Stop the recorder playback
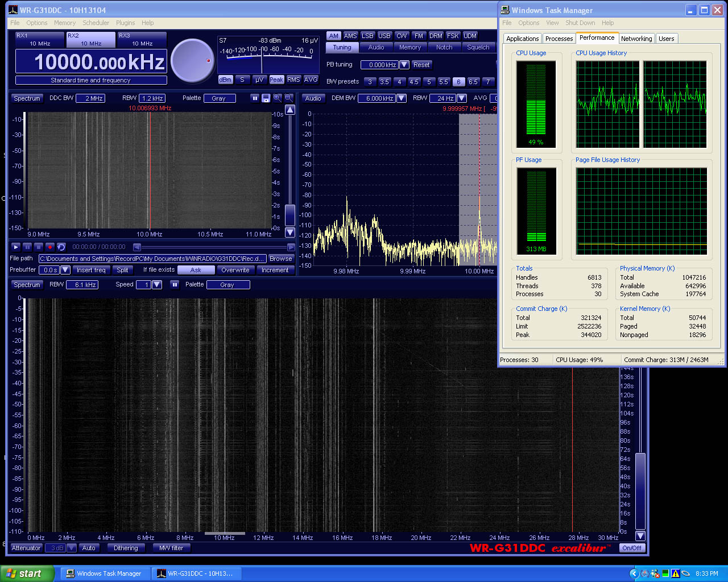 [x=39, y=247]
